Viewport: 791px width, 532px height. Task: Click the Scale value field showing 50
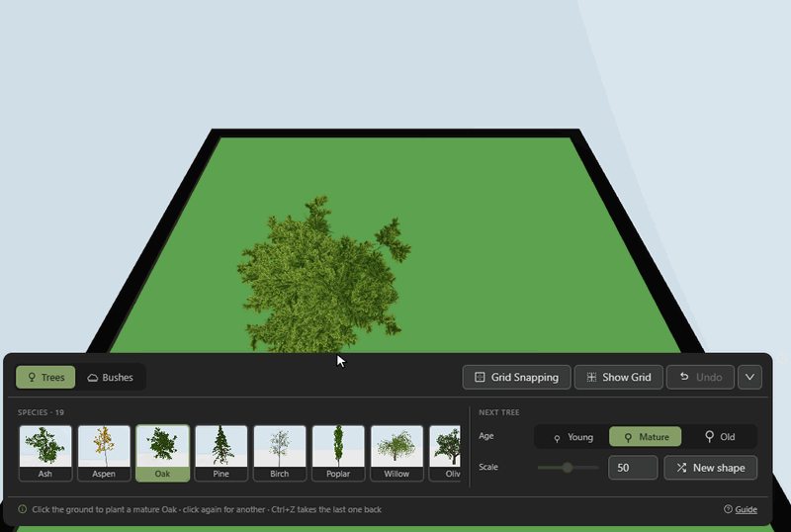click(x=633, y=468)
